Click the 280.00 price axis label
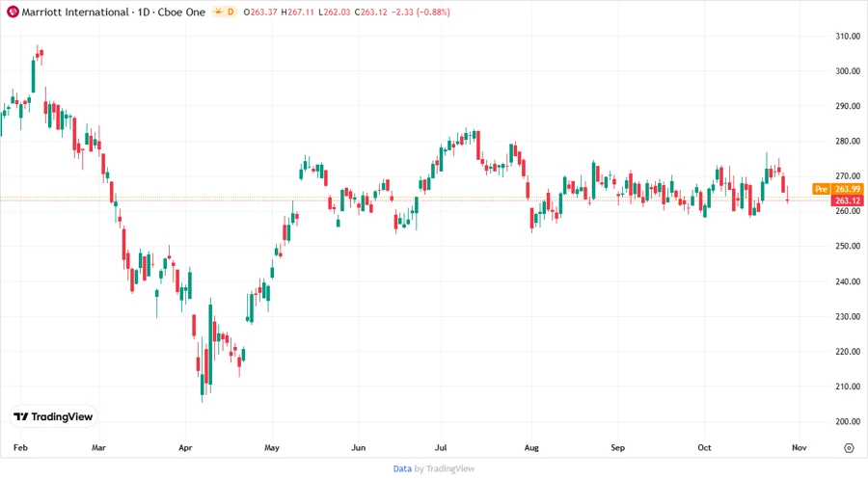Screen dimensions: 868x480 point(848,141)
